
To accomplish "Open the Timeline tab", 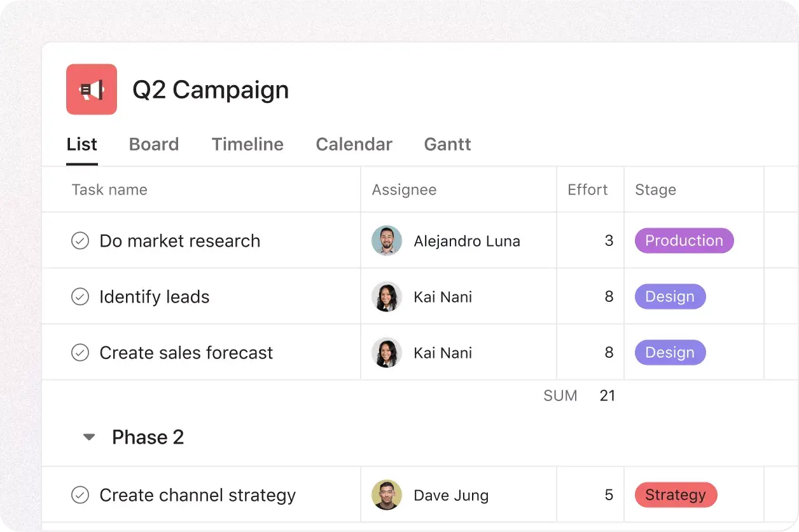I will tap(247, 144).
